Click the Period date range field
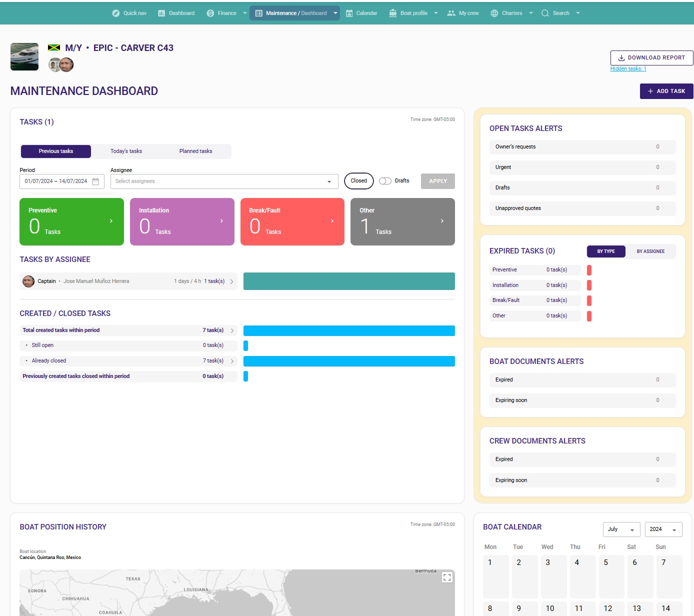 (x=62, y=181)
